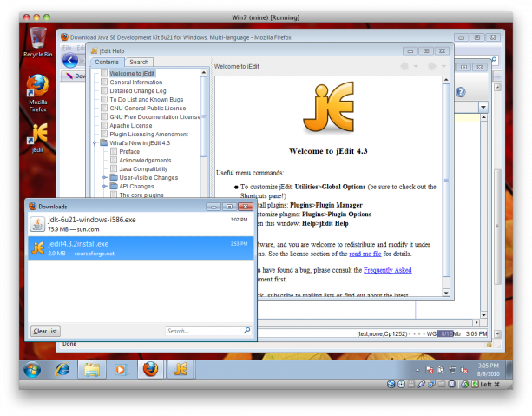Follow the Frequently Asked link
Viewport: 532px width, 416px height.
coord(387,270)
